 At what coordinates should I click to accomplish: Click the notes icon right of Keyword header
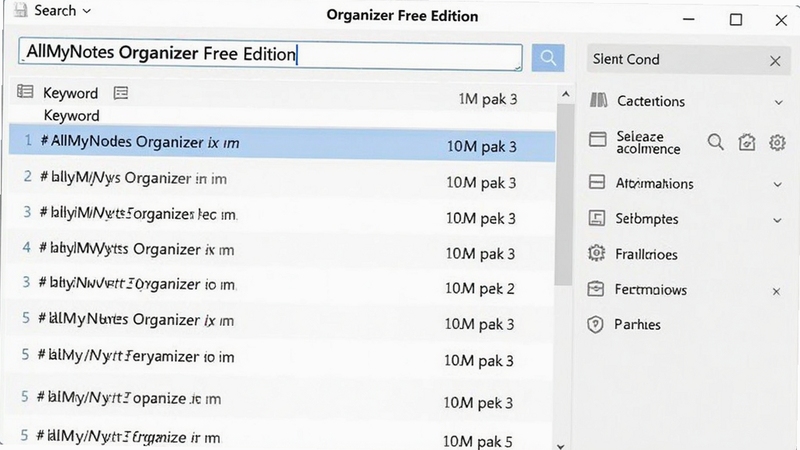tap(121, 93)
